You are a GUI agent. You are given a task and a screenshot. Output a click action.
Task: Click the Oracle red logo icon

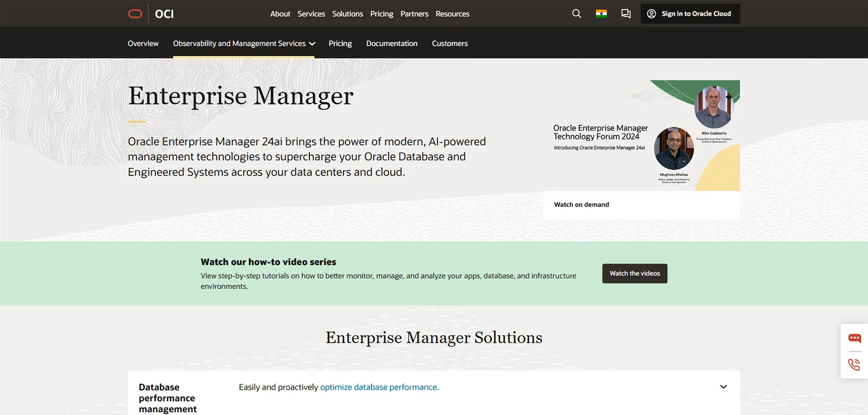(135, 14)
